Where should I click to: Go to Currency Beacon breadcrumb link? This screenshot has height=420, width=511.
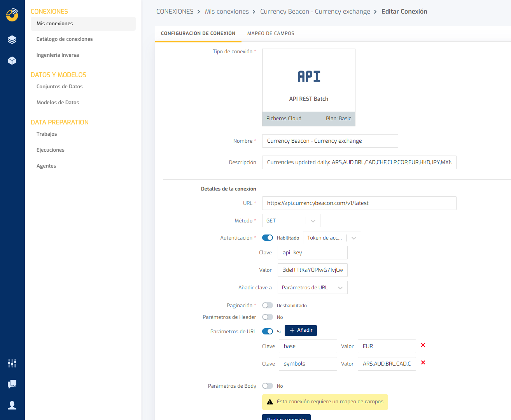[315, 11]
